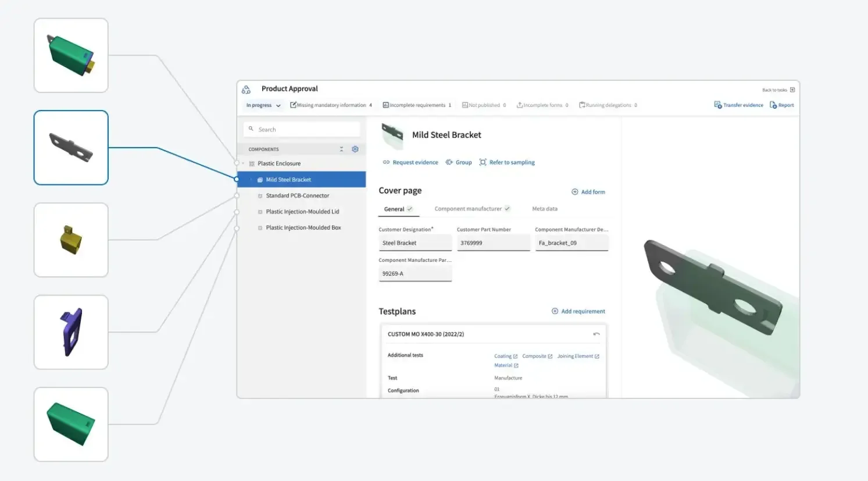Select Plastic Injection-Moulded Lid row
This screenshot has width=868, height=481.
coord(302,212)
